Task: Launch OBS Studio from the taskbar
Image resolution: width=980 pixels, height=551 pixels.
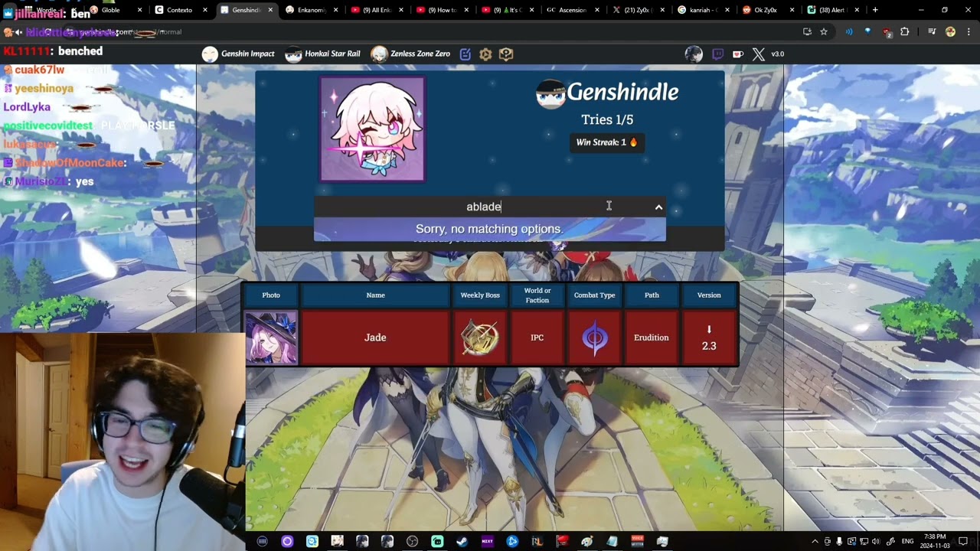Action: click(412, 542)
